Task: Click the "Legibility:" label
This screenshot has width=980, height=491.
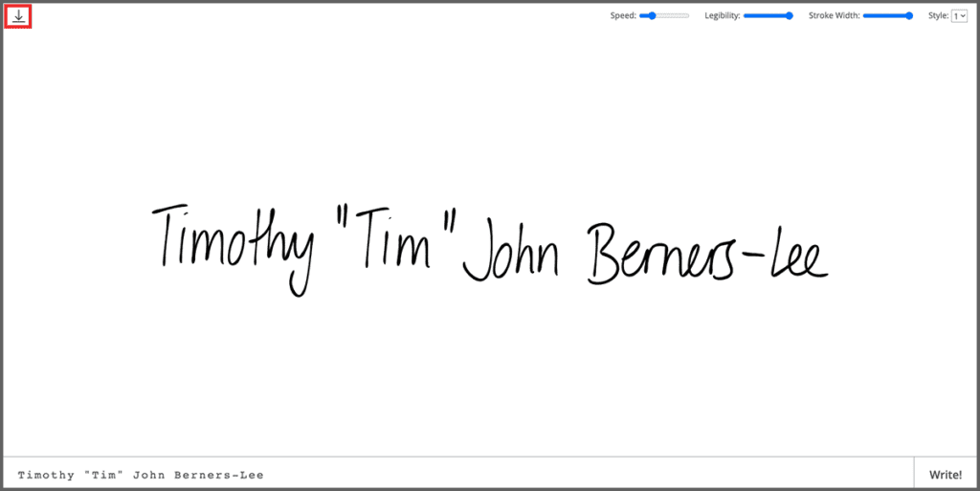Action: (x=723, y=16)
